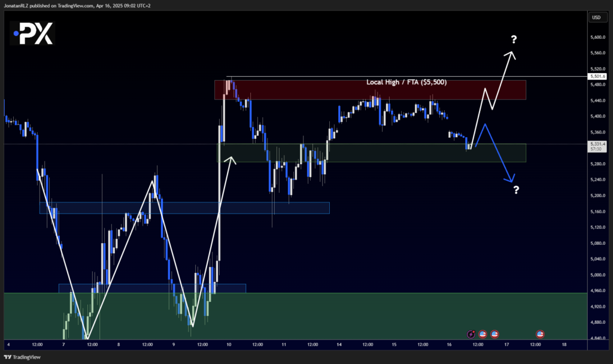
Task: Click the 5,000.0 price scale label
Action: click(598, 275)
